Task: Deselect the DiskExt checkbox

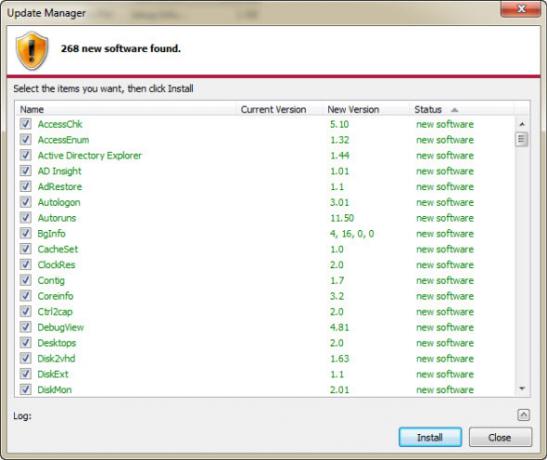Action: click(25, 374)
